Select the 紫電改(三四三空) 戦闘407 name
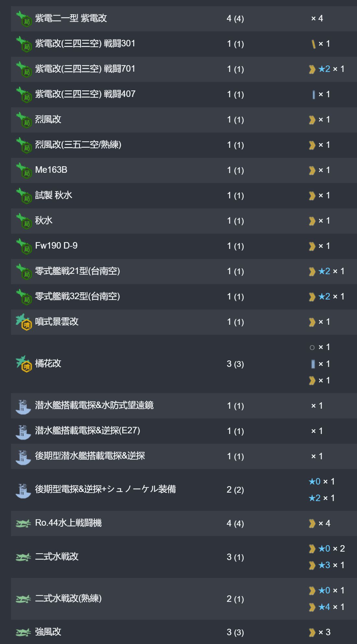The width and height of the screenshot is (357, 644). pos(85,94)
